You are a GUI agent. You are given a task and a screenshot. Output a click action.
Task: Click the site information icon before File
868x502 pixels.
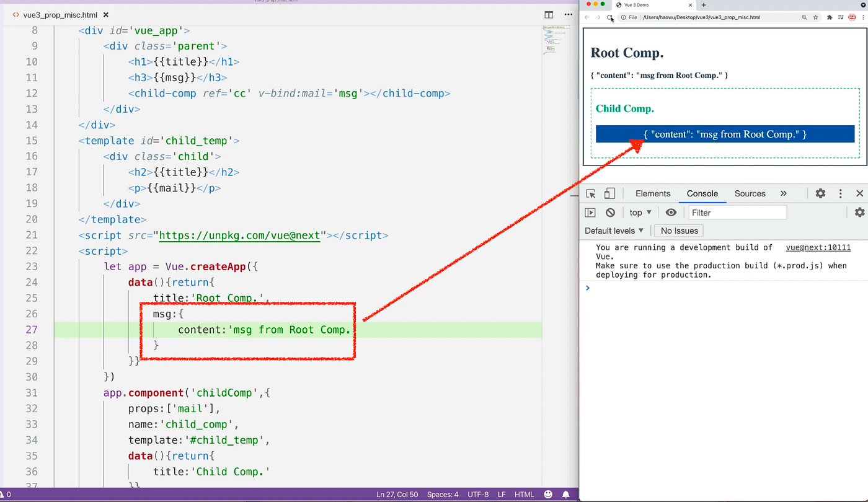(x=624, y=17)
